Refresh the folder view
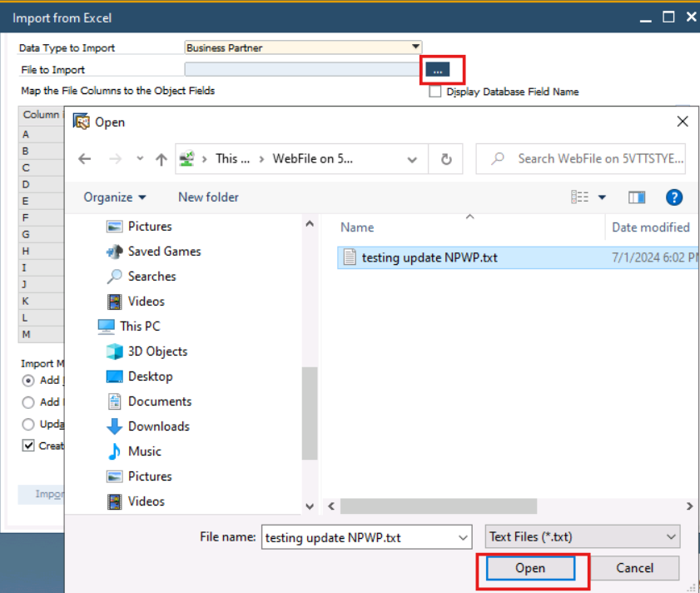 446,159
